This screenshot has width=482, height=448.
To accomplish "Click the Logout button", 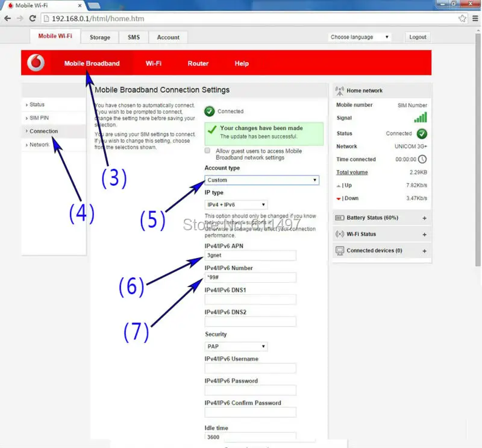I will (x=418, y=37).
